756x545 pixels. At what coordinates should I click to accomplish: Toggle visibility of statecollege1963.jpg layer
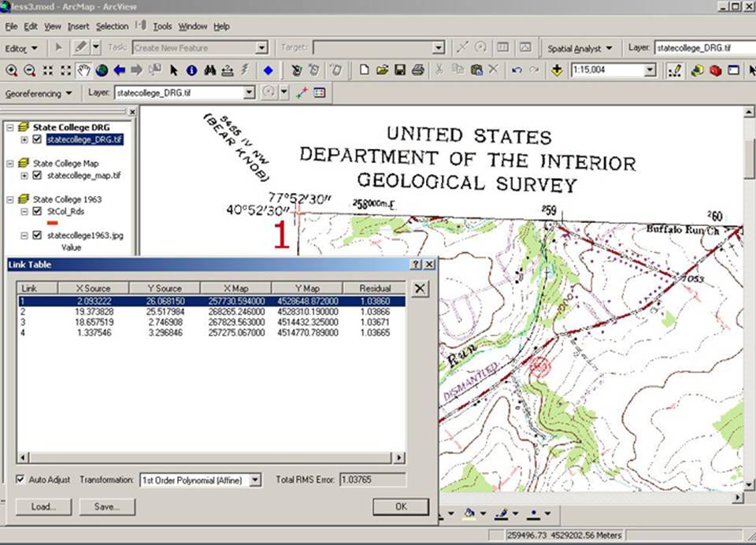click(37, 235)
